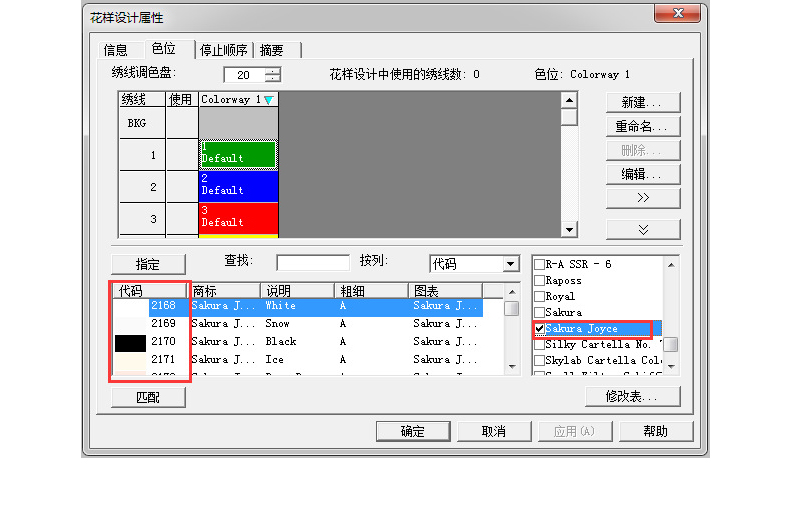This screenshot has width=790, height=510.
Task: Enable the Royal thread chart checkbox
Action: click(540, 297)
